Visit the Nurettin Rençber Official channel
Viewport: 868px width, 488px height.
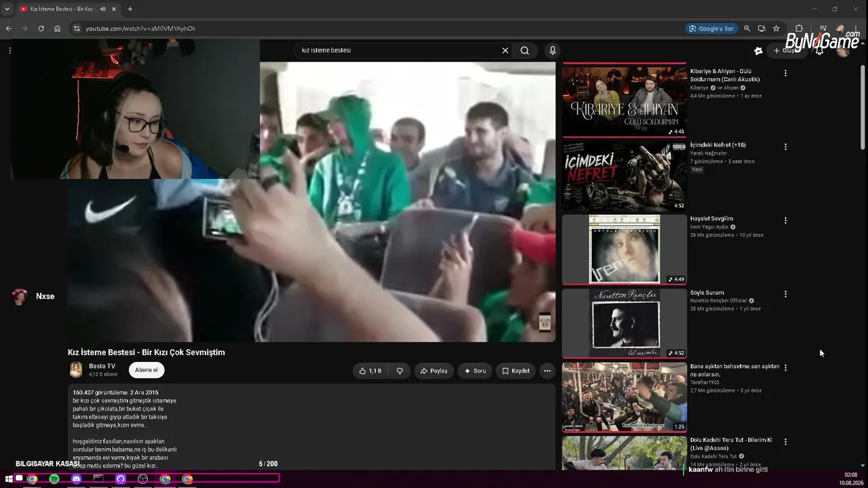click(719, 300)
